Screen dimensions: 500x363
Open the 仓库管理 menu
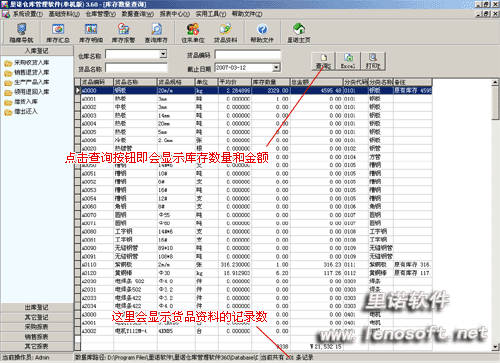pos(100,14)
